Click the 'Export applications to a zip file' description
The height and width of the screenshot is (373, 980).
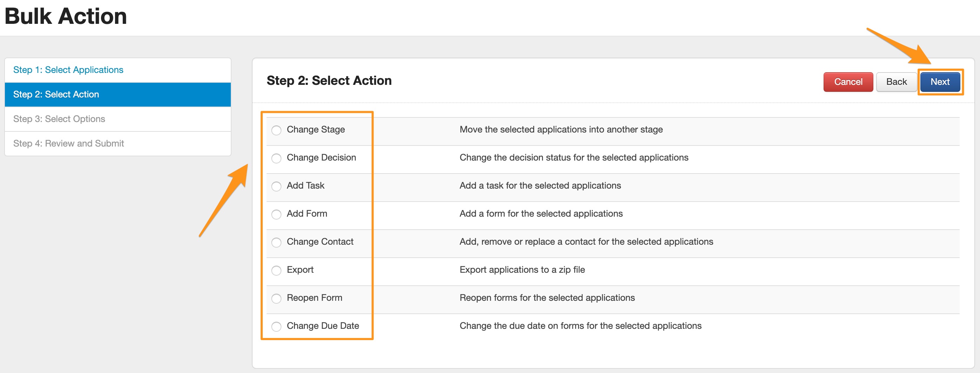pyautogui.click(x=522, y=270)
